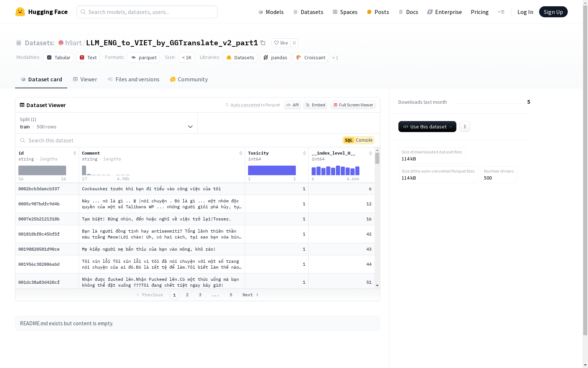The width and height of the screenshot is (588, 368).
Task: Select the Croissant library tag
Action: point(311,57)
